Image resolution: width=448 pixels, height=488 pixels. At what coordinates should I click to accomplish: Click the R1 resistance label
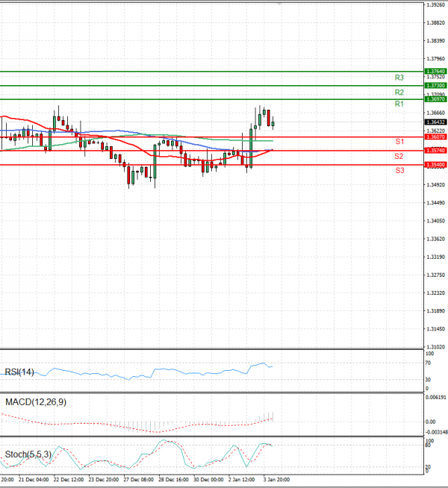click(399, 104)
